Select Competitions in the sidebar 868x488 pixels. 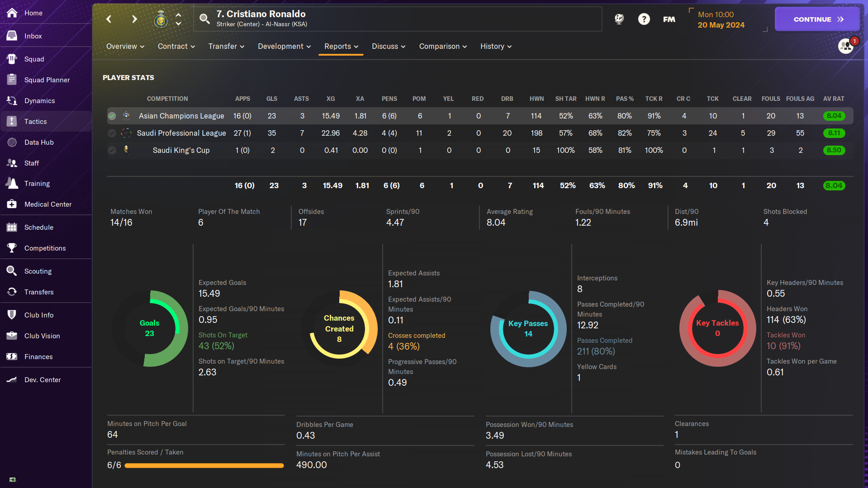(46, 248)
